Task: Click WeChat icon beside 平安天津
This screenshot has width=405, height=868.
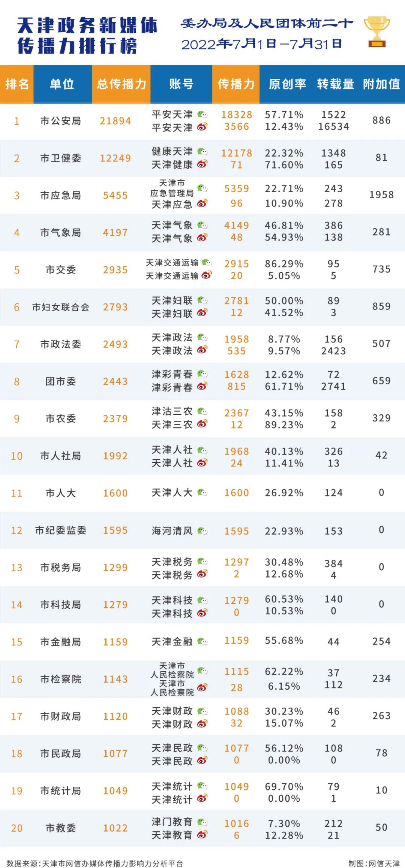Action: point(202,114)
